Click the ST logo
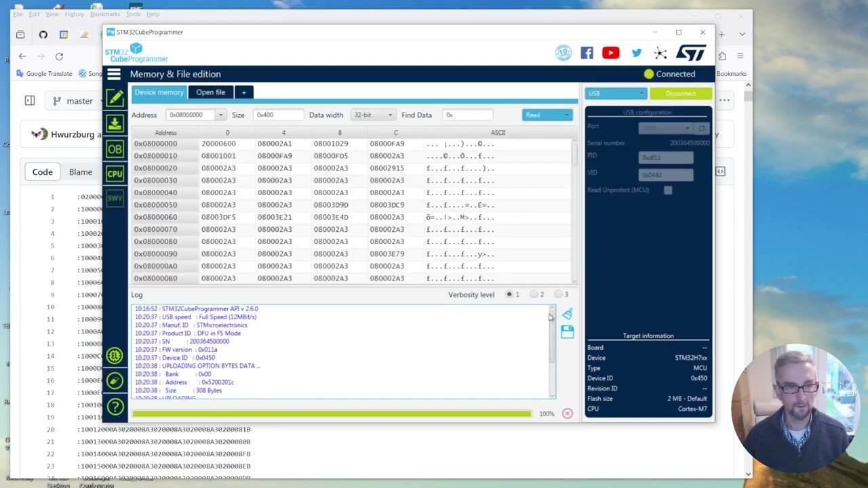868x488 pixels. [690, 53]
